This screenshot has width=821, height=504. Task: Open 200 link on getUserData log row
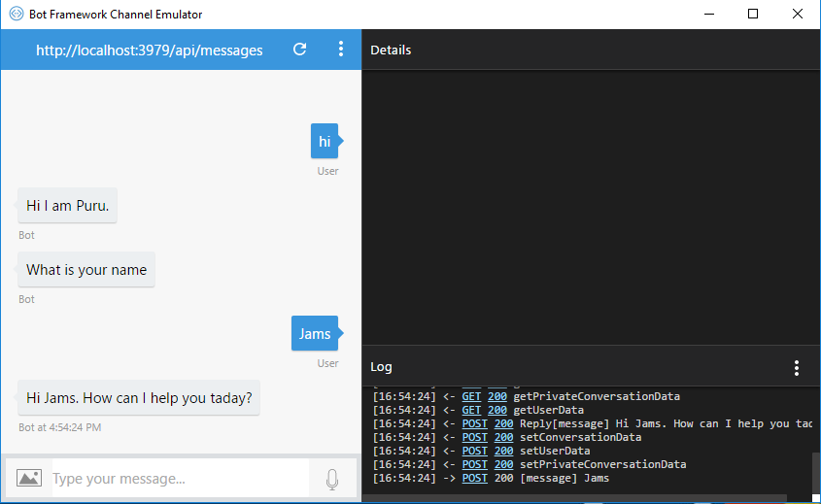(496, 410)
